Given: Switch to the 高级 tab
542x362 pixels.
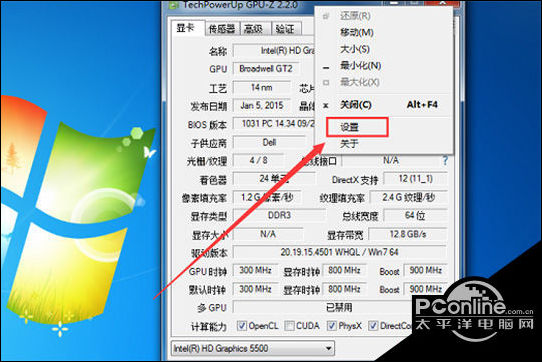Looking at the screenshot, I should pos(254,29).
